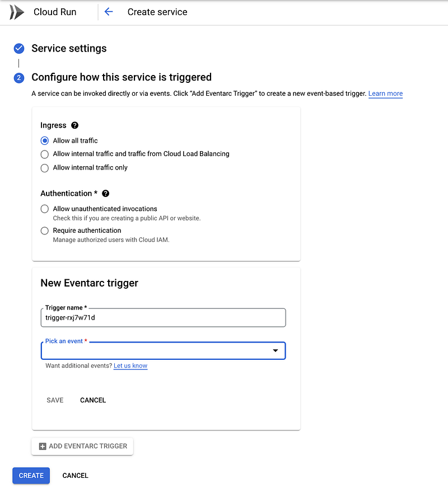This screenshot has width=448, height=493.
Task: Cancel service creation at page bottom
Action: (x=75, y=476)
